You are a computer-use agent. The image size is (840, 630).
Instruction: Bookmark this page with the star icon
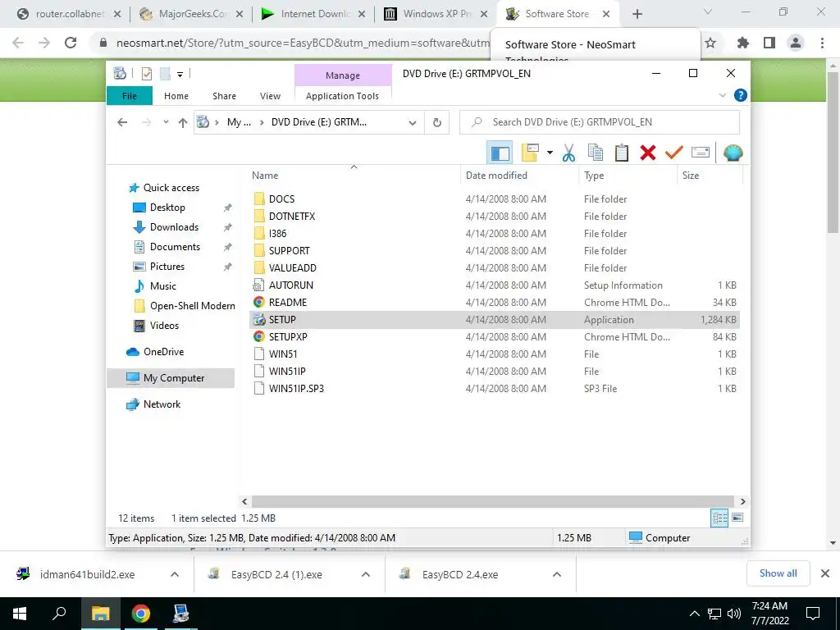[710, 43]
